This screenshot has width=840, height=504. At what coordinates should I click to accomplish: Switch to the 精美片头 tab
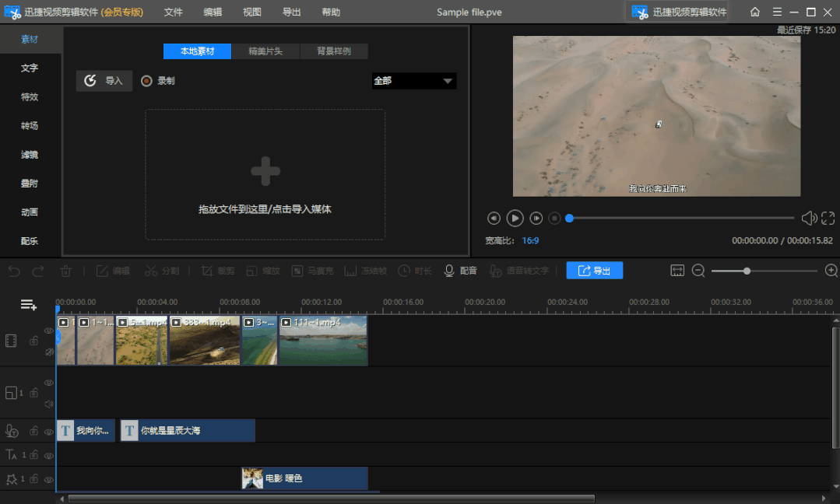pyautogui.click(x=265, y=51)
